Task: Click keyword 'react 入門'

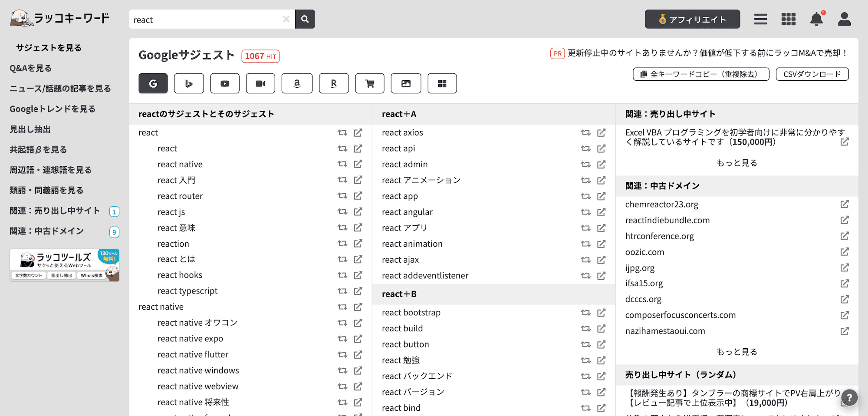Action: [176, 180]
